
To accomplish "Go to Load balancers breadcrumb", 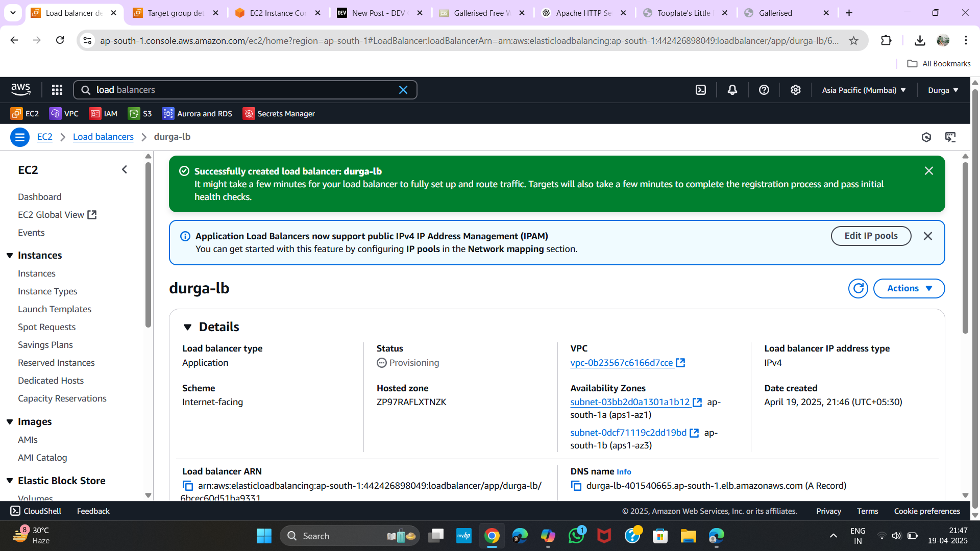I will 103,137.
